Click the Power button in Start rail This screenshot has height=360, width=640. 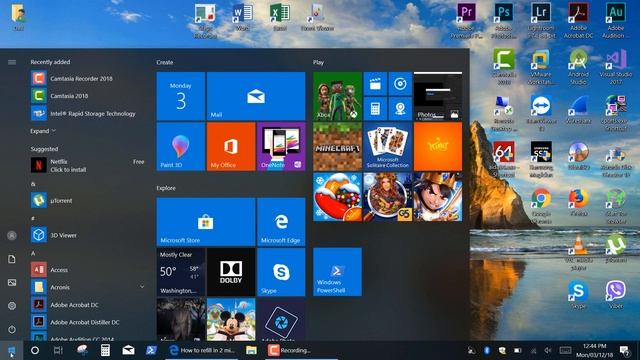pyautogui.click(x=12, y=329)
